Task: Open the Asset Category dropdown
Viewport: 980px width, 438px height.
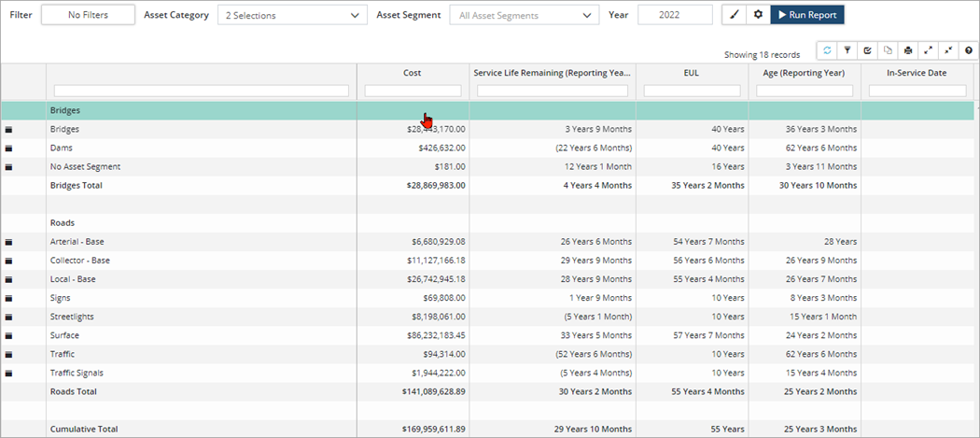Action: coord(291,15)
